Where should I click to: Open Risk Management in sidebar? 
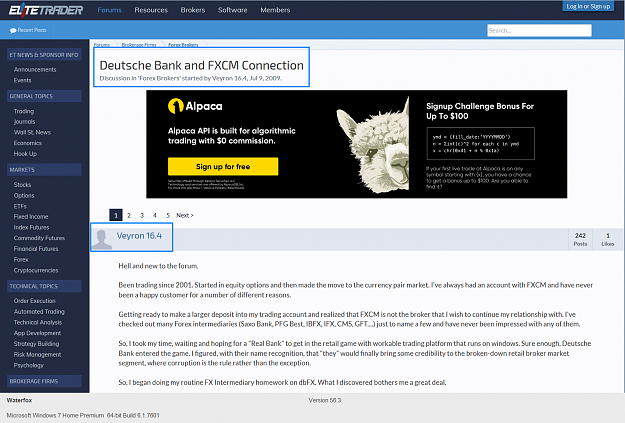pos(37,354)
